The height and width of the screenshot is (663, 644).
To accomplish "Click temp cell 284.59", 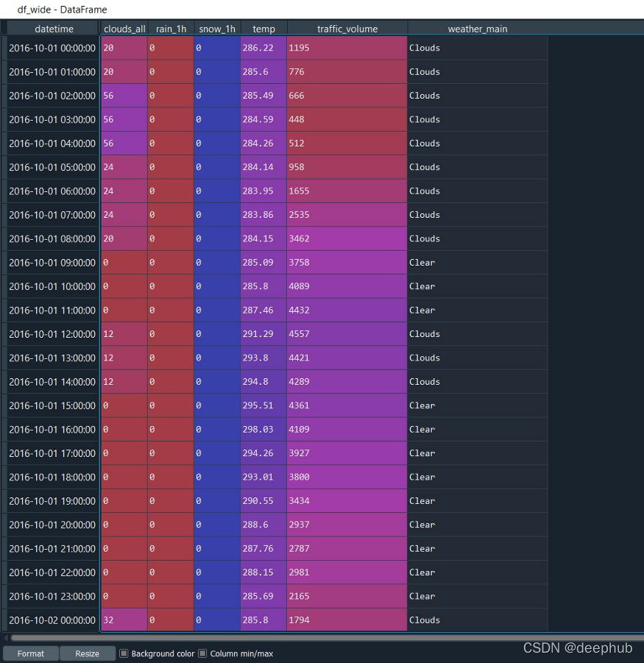I will pos(263,119).
